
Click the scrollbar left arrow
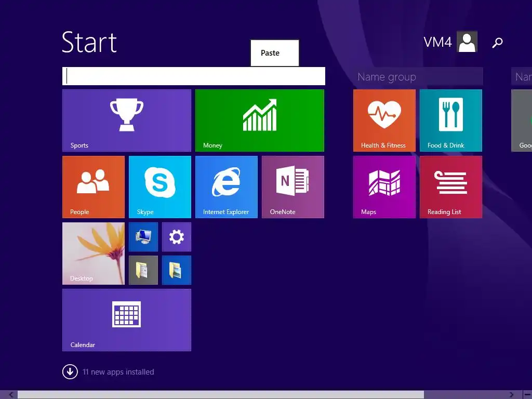click(10, 395)
